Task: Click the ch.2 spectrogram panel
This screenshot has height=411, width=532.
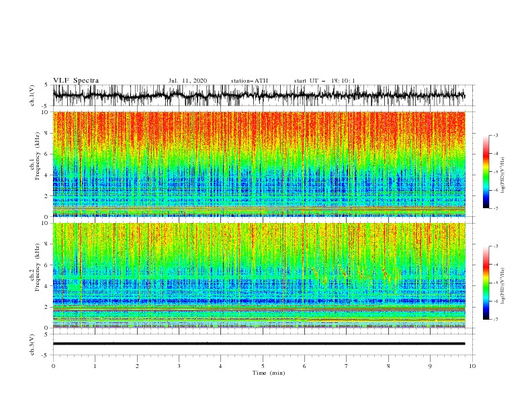Action: click(259, 275)
